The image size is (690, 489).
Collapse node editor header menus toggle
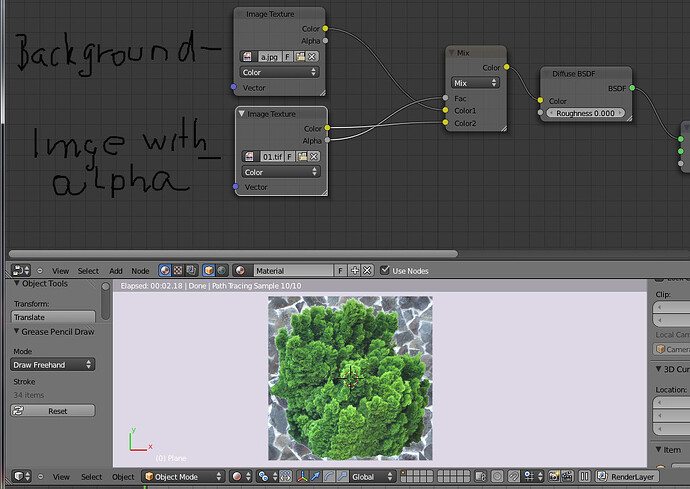40,271
